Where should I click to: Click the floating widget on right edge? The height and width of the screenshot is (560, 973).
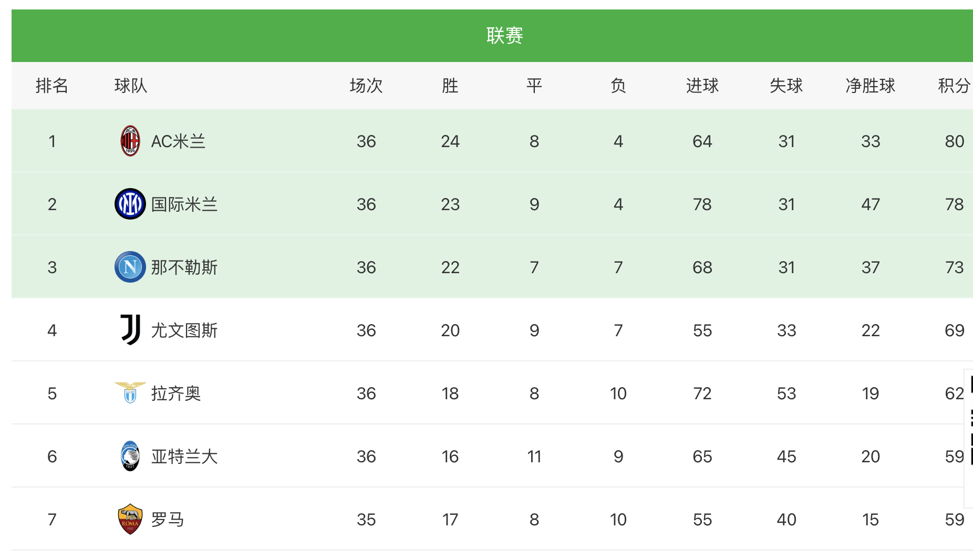[x=970, y=438]
